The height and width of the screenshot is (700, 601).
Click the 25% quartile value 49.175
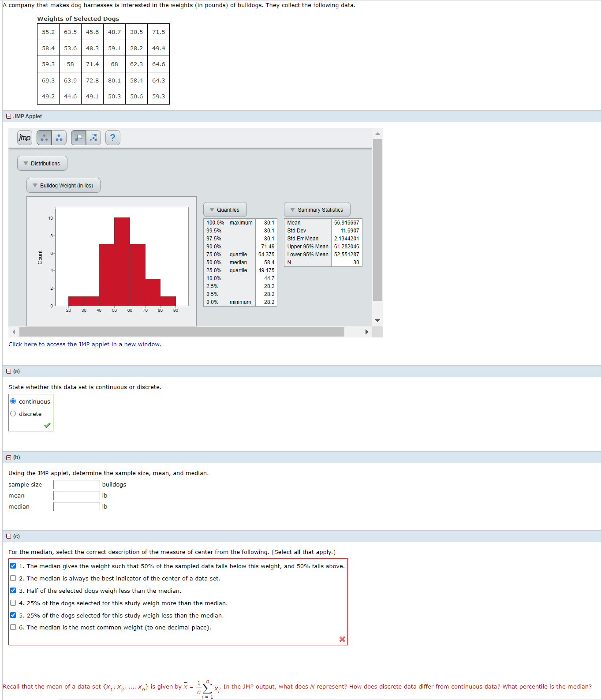pos(266,270)
